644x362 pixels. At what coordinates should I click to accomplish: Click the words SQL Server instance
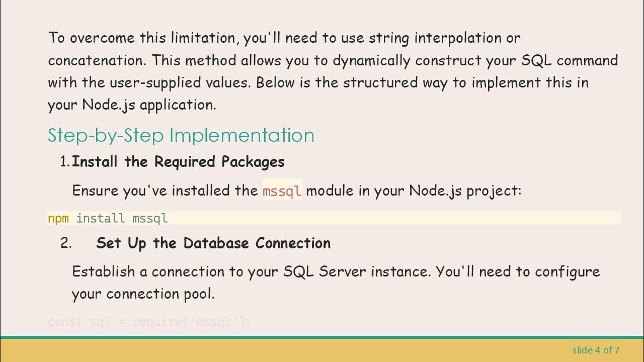[357, 271]
